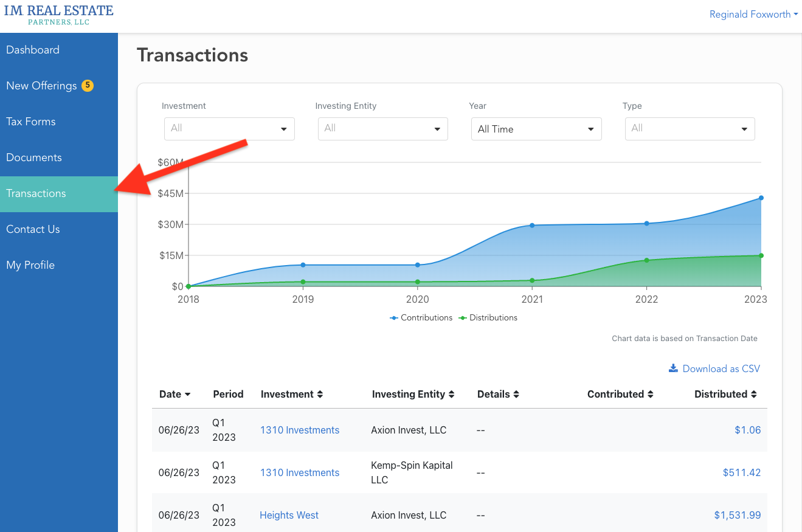
Task: Click the IM Real Estate logo
Action: click(58, 15)
